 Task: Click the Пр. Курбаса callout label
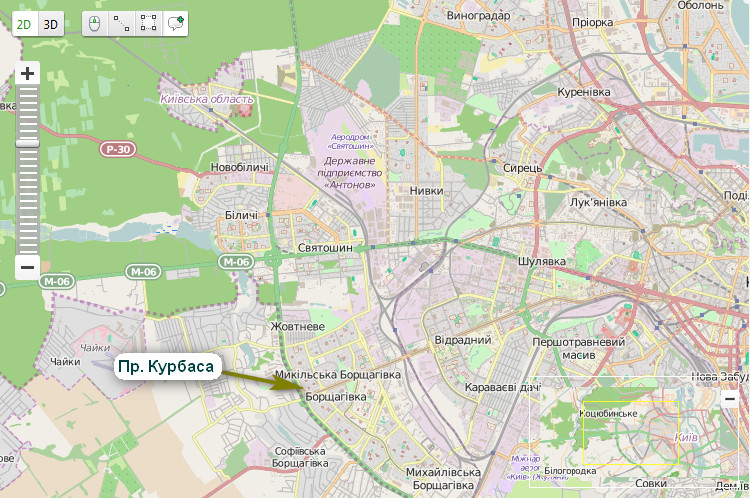[165, 367]
